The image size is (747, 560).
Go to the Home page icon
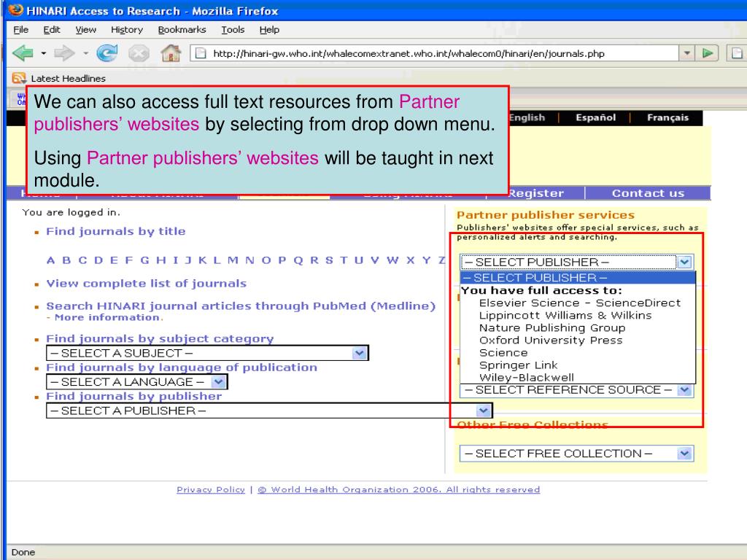click(171, 52)
